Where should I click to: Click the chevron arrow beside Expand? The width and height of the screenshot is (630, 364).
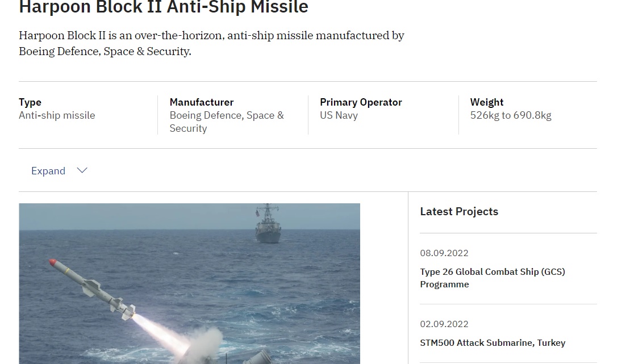click(82, 170)
